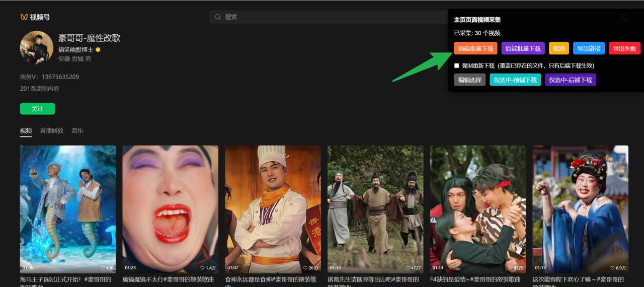644x287 pixels.
Task: Click heart likes count 1.4万 on second video
Action: (x=208, y=268)
